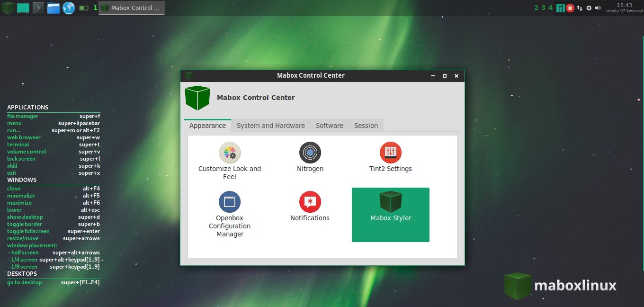644x307 pixels.
Task: Open the settings gear tray icon
Action: (589, 8)
